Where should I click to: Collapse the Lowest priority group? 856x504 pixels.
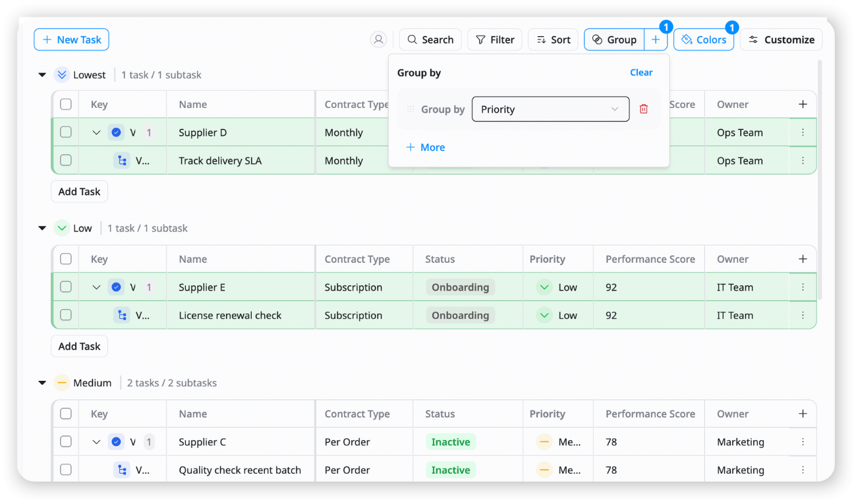pyautogui.click(x=42, y=75)
